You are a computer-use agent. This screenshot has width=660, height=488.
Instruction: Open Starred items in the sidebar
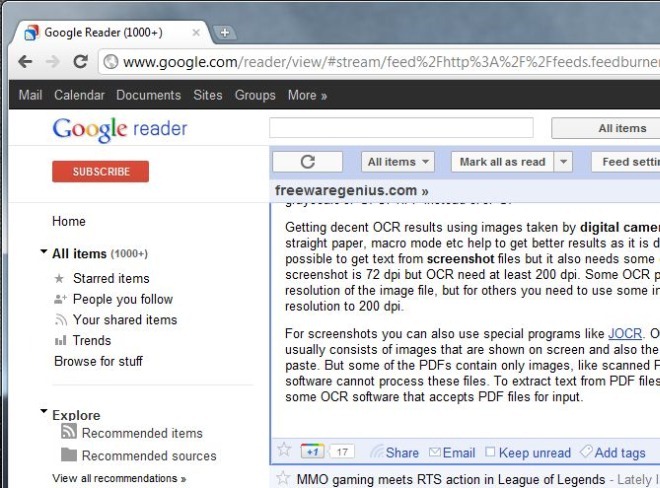(111, 278)
